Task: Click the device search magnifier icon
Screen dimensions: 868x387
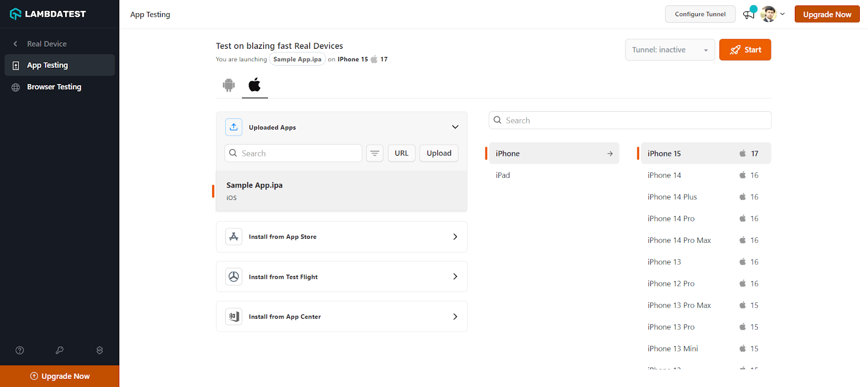Action: 497,120
